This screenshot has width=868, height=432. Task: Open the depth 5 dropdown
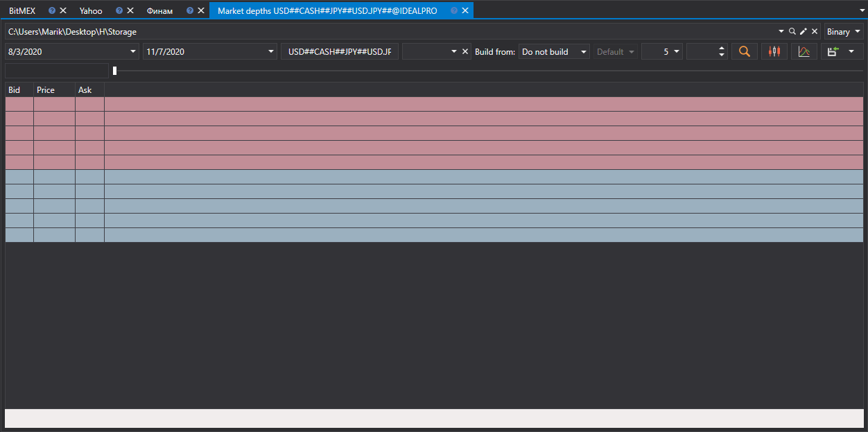(x=662, y=52)
